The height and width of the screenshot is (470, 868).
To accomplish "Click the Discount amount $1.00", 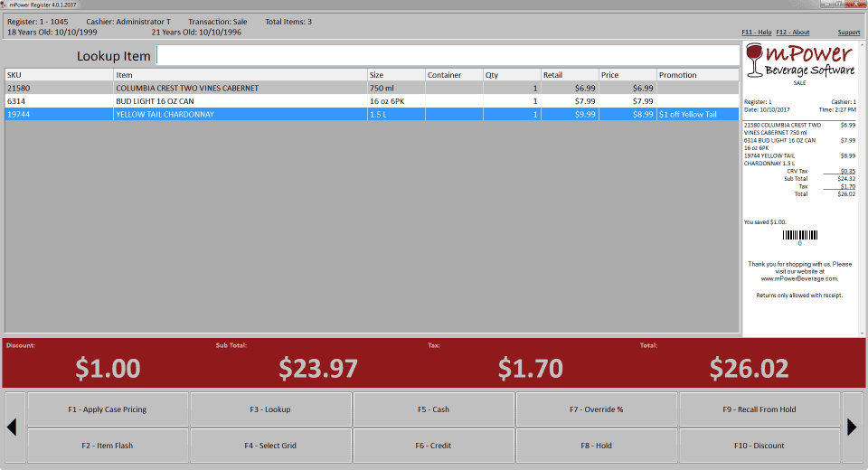I will [108, 368].
